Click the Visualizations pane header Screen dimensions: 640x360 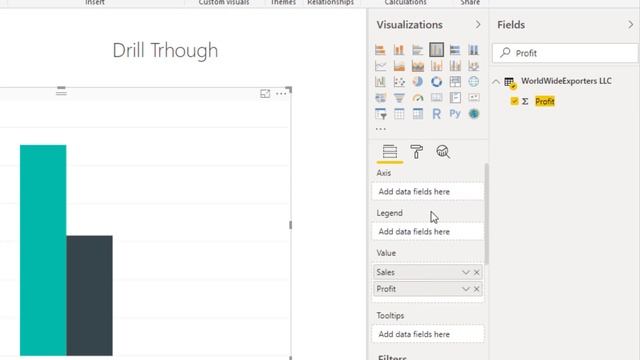[x=409, y=25]
